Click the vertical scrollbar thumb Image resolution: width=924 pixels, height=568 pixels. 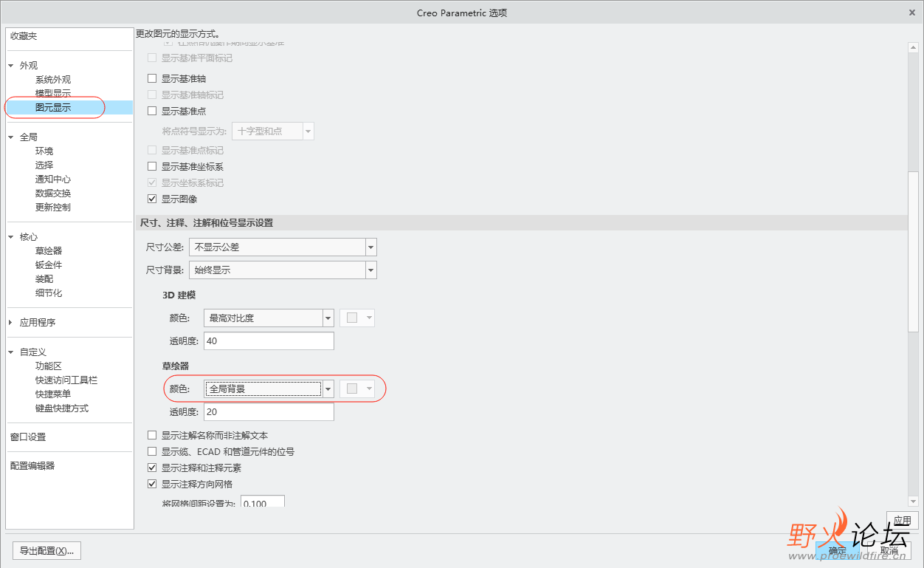coord(914,252)
